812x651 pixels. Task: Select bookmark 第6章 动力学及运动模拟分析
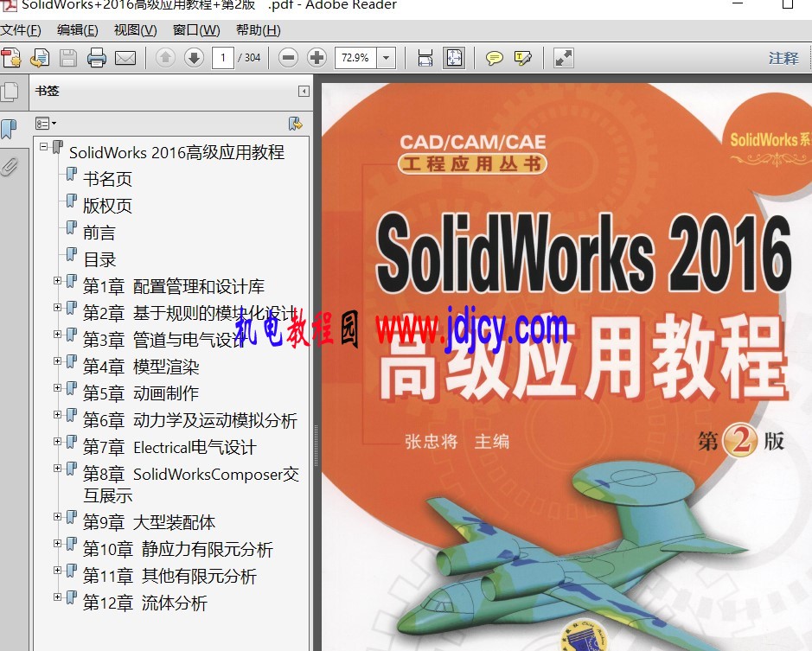(x=190, y=420)
